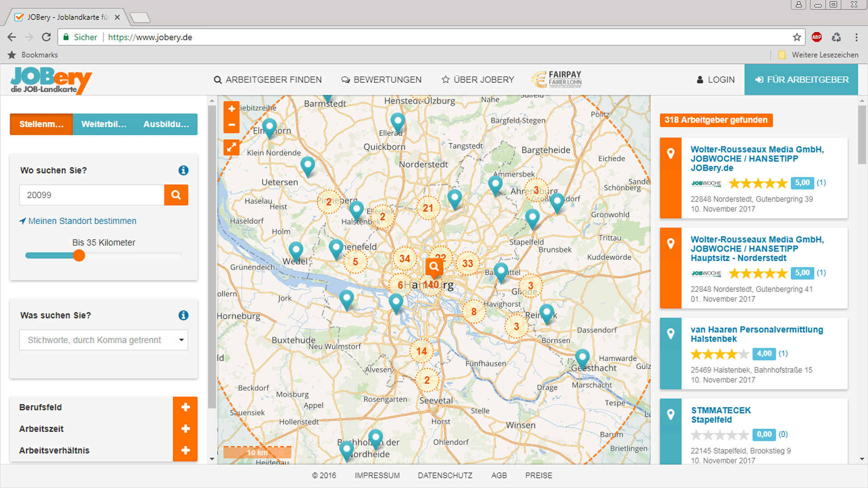Click the postal code input field with 20099
This screenshot has height=488, width=868.
click(92, 195)
